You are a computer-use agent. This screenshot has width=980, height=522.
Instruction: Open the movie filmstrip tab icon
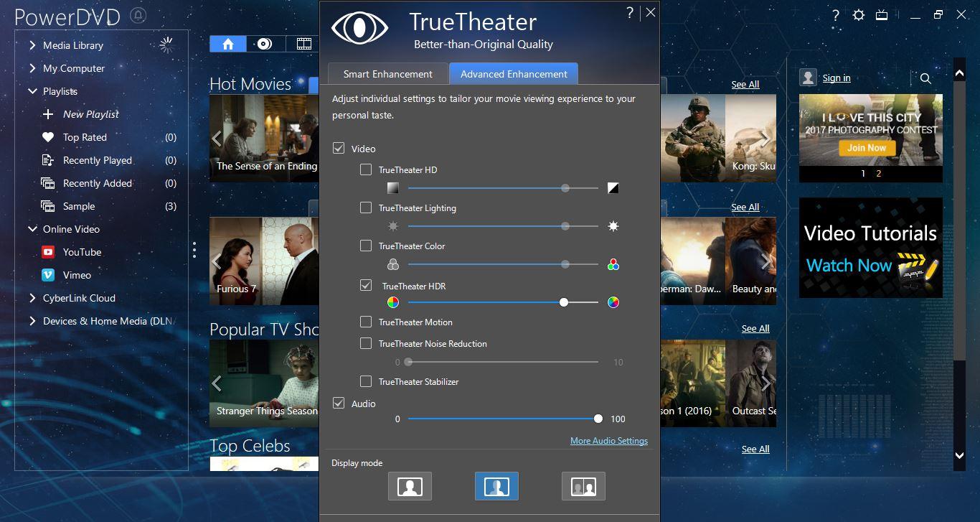tap(303, 44)
